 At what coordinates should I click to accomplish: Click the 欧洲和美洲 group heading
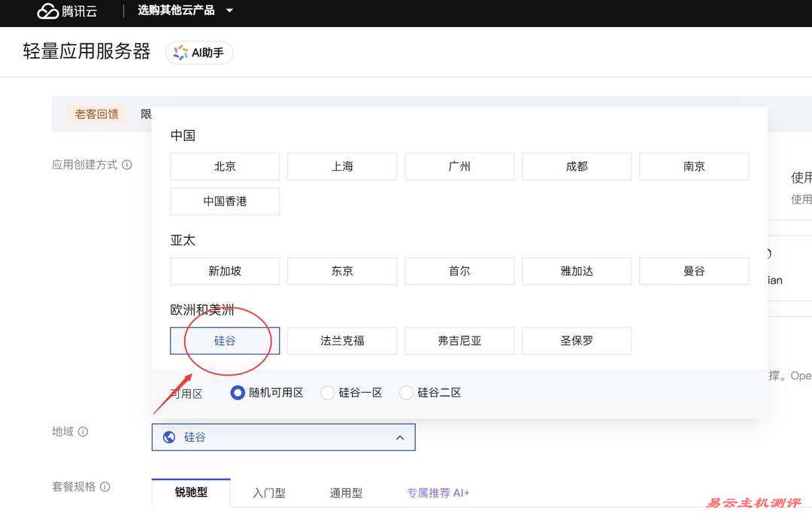point(202,309)
